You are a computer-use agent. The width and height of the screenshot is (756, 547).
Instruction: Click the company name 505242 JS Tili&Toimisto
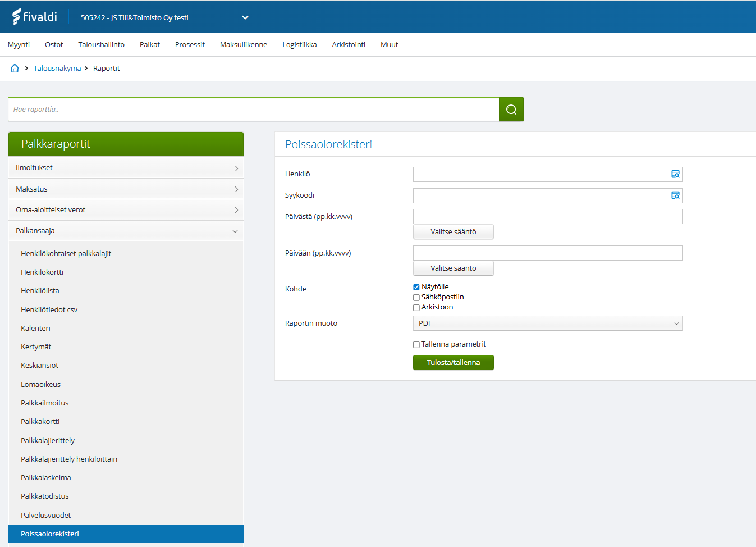tap(135, 18)
